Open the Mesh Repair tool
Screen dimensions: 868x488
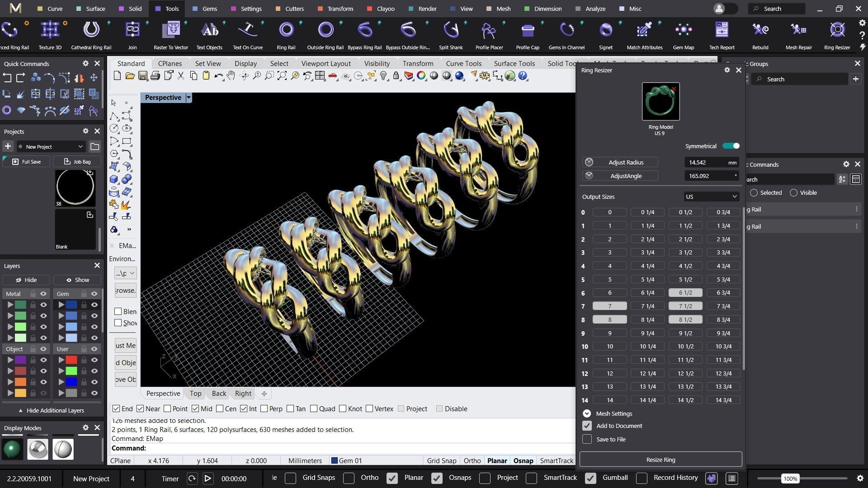coord(798,36)
